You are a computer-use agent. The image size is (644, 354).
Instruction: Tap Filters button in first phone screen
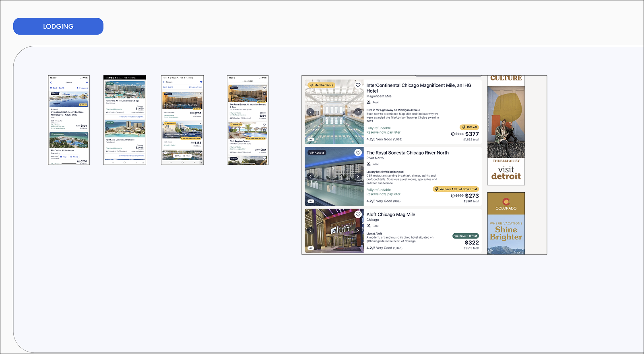coord(74,157)
